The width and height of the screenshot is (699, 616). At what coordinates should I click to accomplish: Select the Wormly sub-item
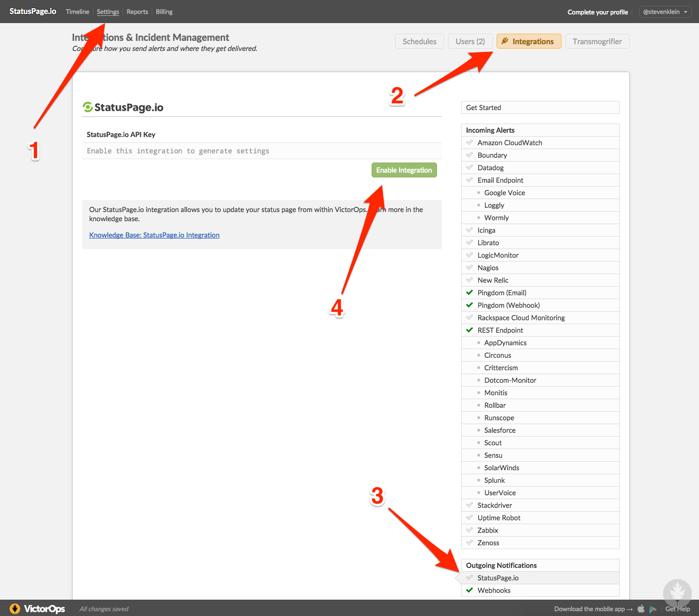[x=540, y=218]
